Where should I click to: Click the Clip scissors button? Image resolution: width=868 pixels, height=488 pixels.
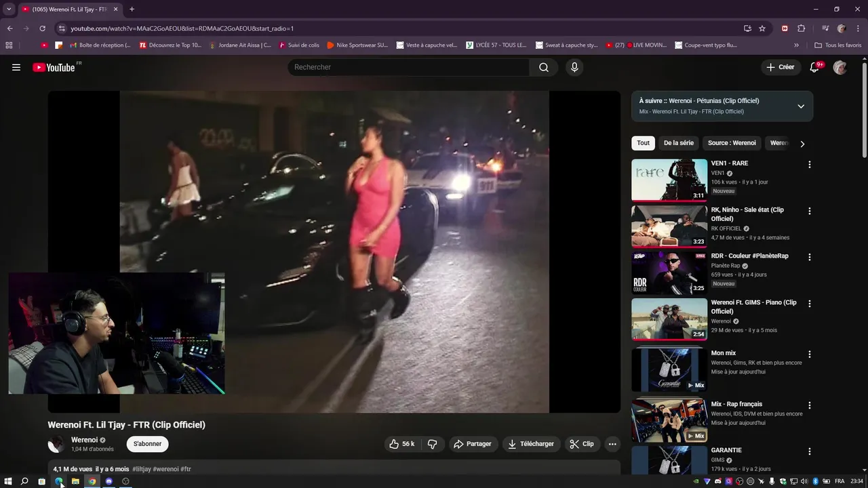pyautogui.click(x=582, y=444)
